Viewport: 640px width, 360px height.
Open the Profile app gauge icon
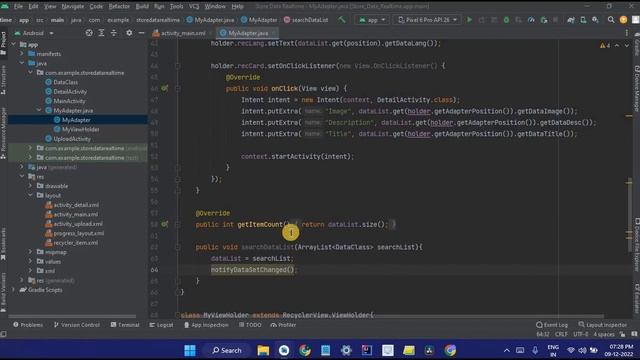[531, 20]
